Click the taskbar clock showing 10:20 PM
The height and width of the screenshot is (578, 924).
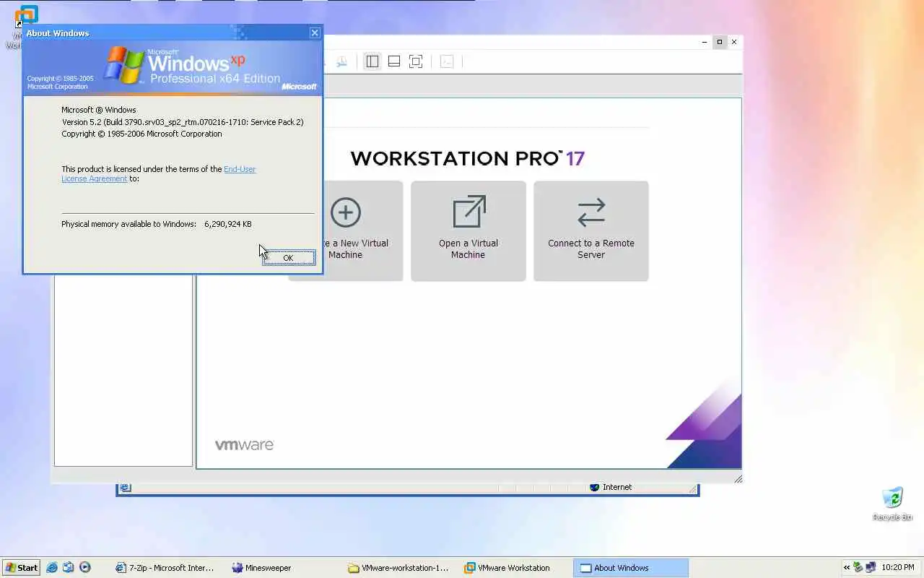point(897,568)
